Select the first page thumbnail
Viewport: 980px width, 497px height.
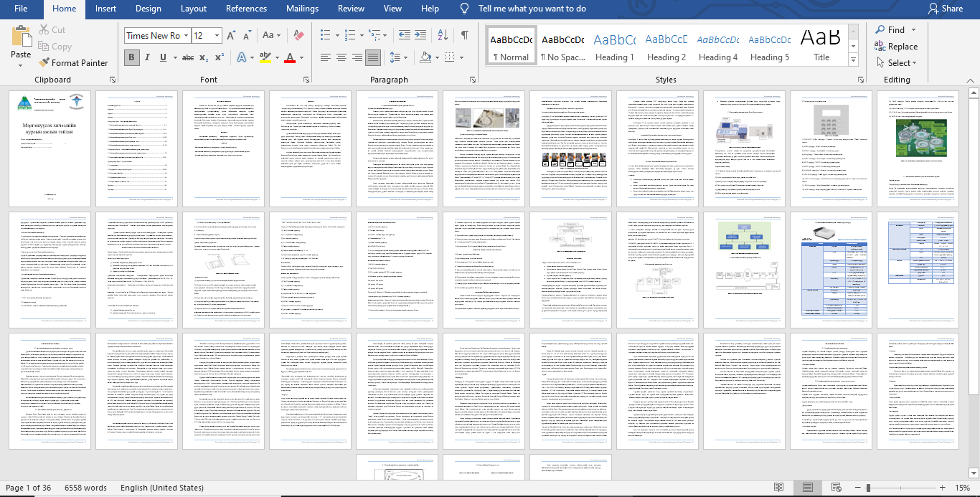(50, 148)
